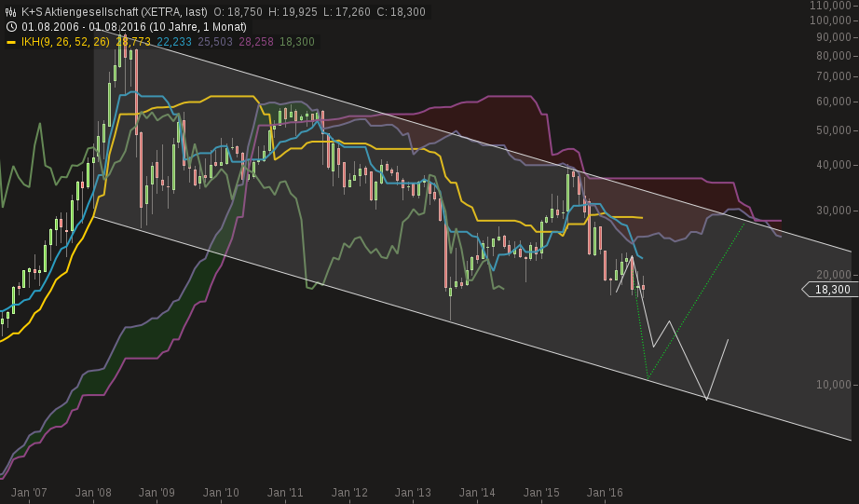
Task: Click the close price C: 18,300 in header
Action: [x=401, y=11]
